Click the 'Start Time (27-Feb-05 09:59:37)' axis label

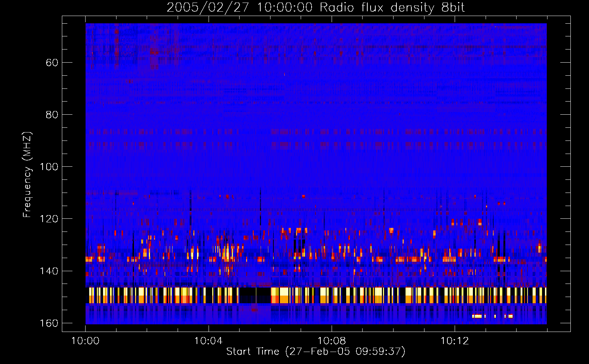coord(316,351)
